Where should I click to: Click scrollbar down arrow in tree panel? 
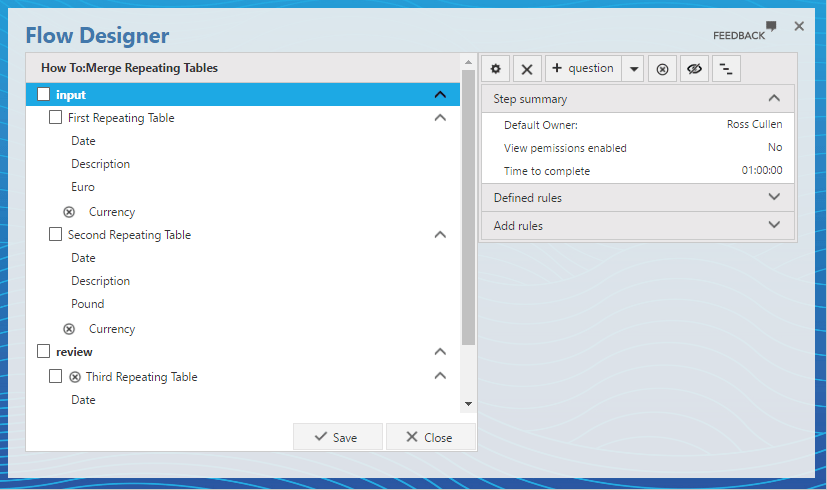pos(468,404)
